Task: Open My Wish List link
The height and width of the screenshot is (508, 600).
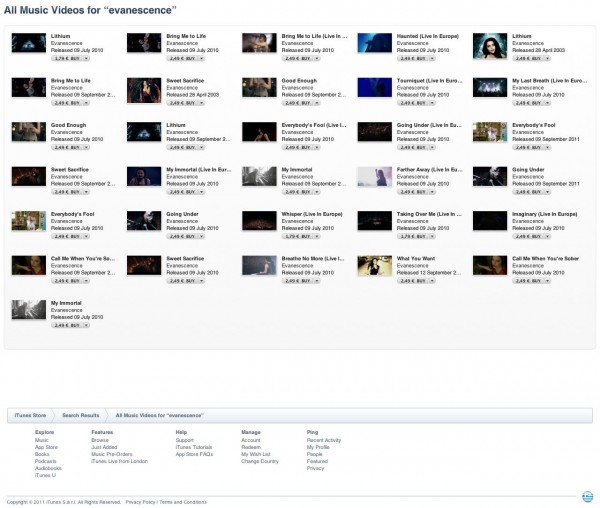Action: (256, 454)
